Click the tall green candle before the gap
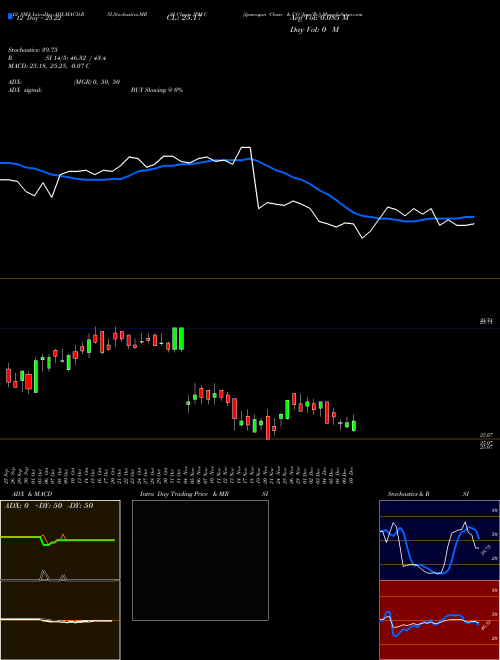Viewport: 500px width, 660px height. [x=182, y=339]
